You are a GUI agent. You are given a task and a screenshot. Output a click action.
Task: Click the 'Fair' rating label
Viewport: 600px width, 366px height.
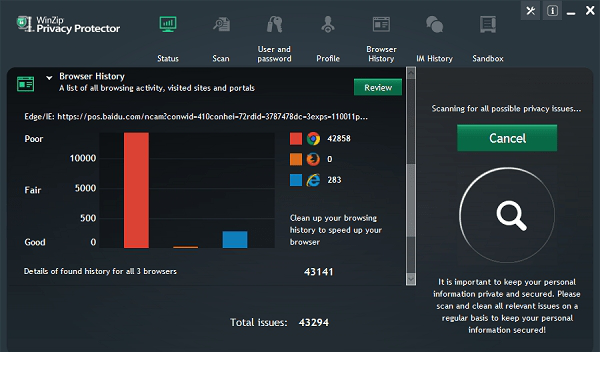[33, 190]
